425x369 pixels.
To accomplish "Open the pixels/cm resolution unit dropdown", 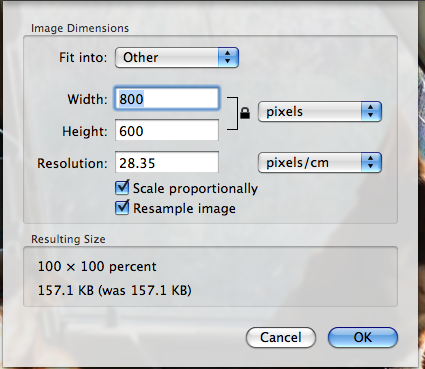I will [320, 163].
